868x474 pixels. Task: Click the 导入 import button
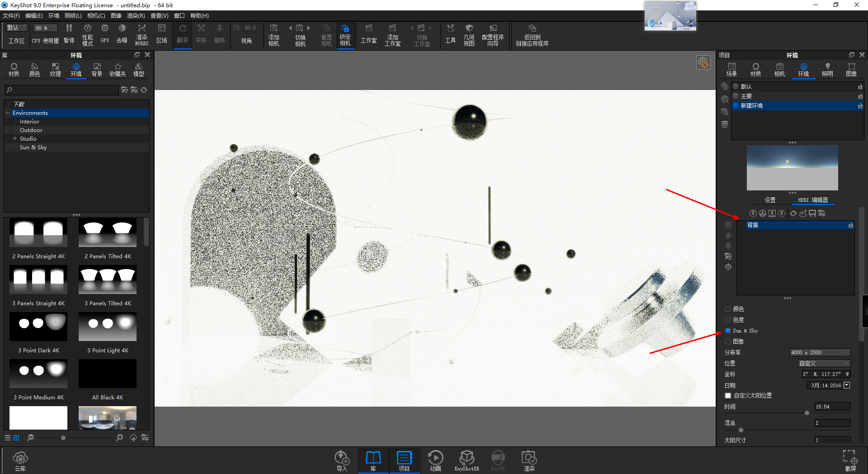coord(342,460)
